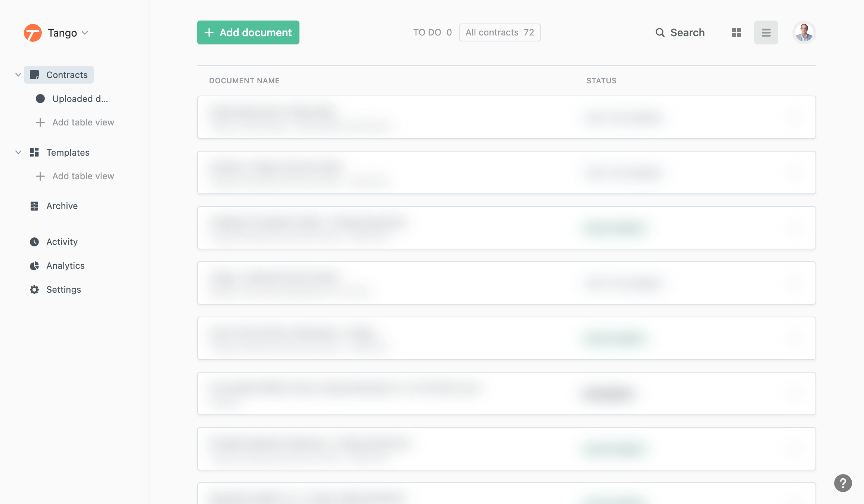Collapse the Templates section chevron
This screenshot has width=864, height=504.
[x=18, y=152]
